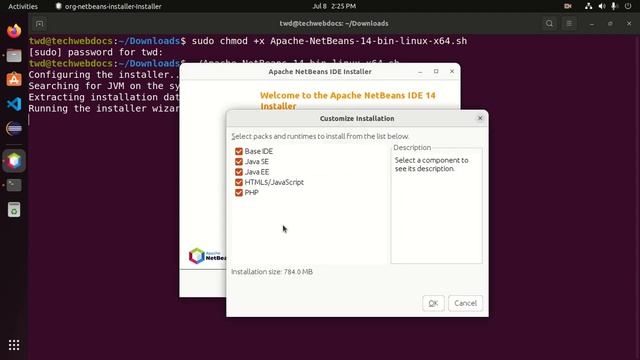Uncheck the Base IDE checkbox
Image resolution: width=640 pixels, height=360 pixels.
click(239, 151)
